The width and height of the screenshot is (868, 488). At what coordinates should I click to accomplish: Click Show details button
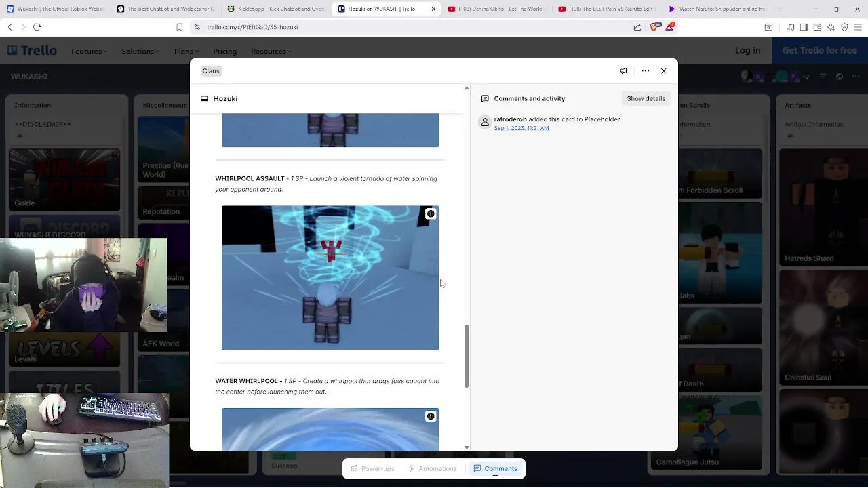coord(646,98)
